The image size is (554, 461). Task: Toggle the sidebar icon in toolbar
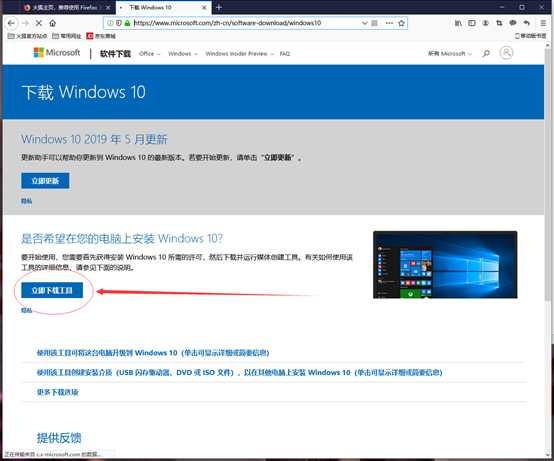(472, 23)
